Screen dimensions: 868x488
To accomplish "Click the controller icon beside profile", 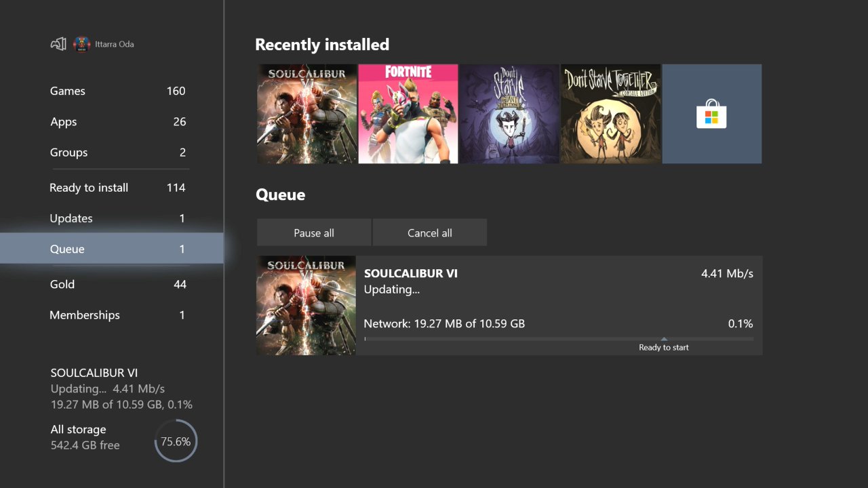I will [x=58, y=44].
